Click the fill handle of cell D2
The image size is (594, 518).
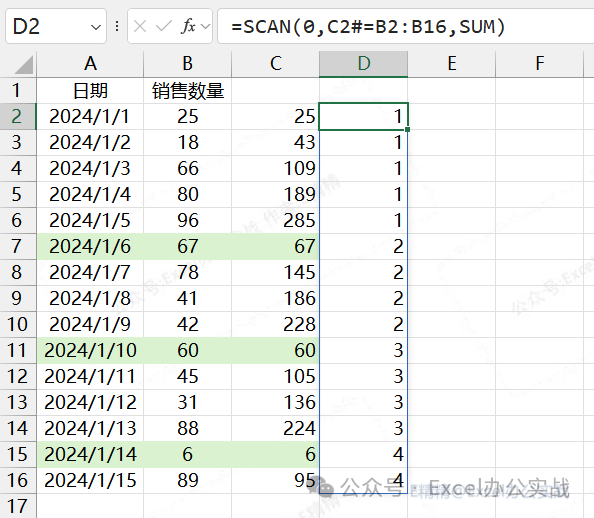pos(408,130)
